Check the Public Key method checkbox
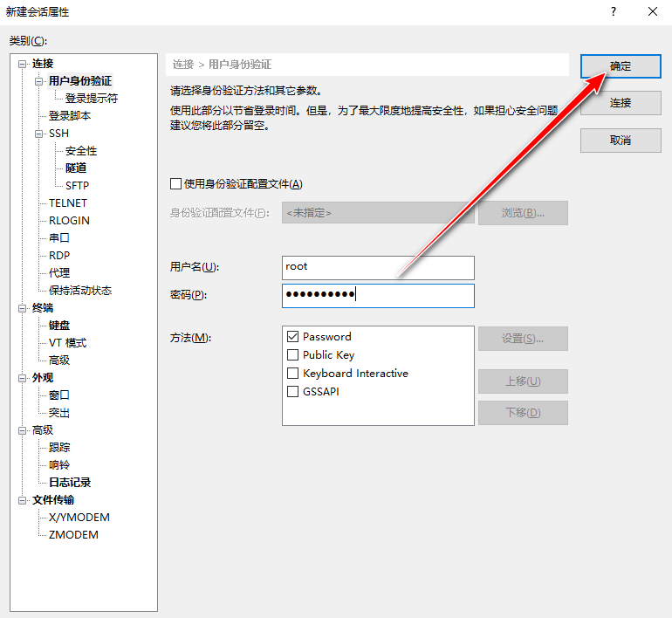 (x=292, y=355)
